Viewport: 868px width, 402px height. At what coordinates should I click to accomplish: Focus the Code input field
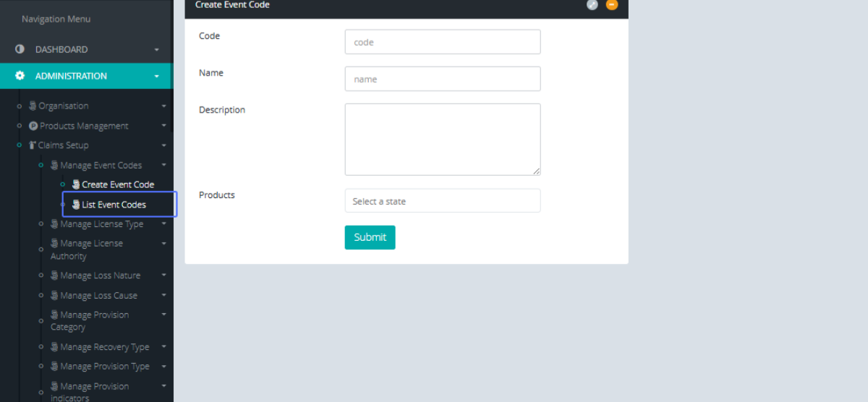442,42
